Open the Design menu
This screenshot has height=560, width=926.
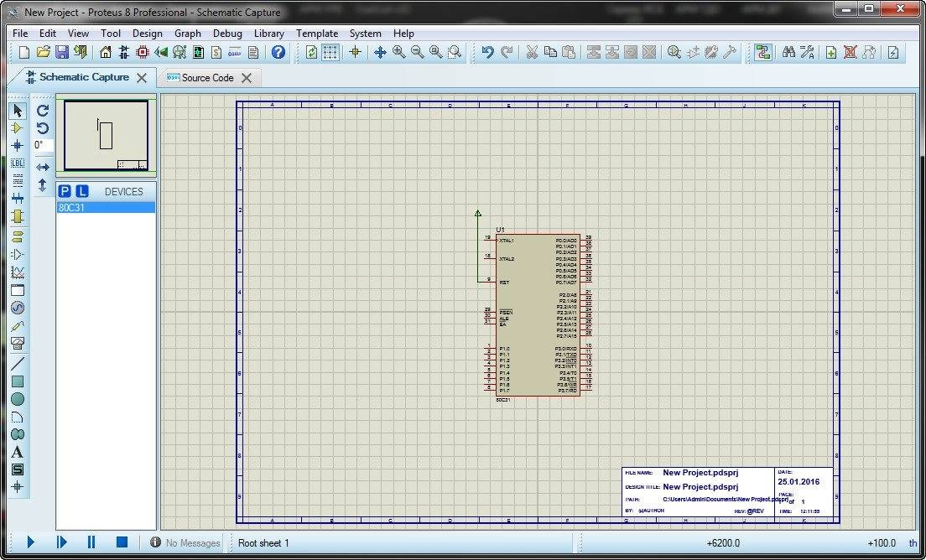(147, 34)
